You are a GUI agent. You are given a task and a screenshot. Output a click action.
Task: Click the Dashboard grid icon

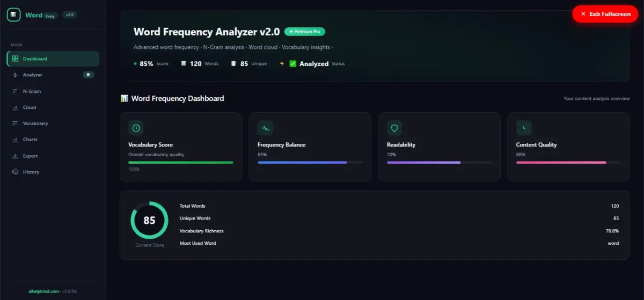(x=15, y=59)
